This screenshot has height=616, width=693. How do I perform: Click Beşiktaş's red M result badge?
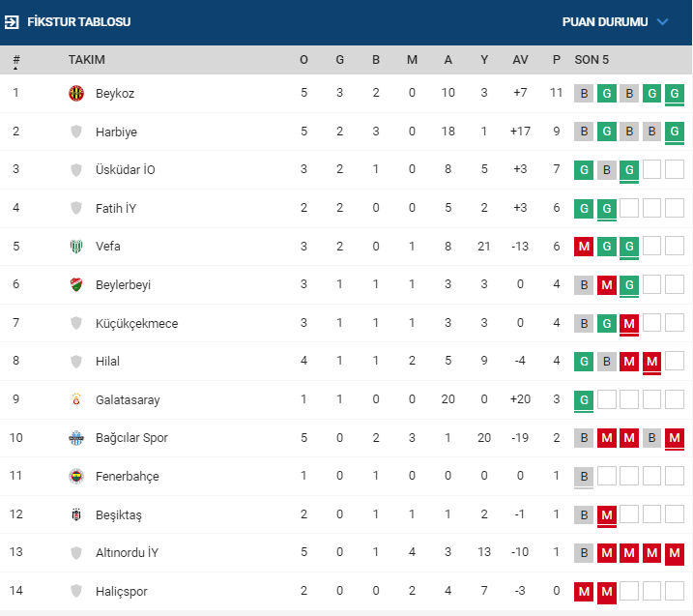point(607,514)
